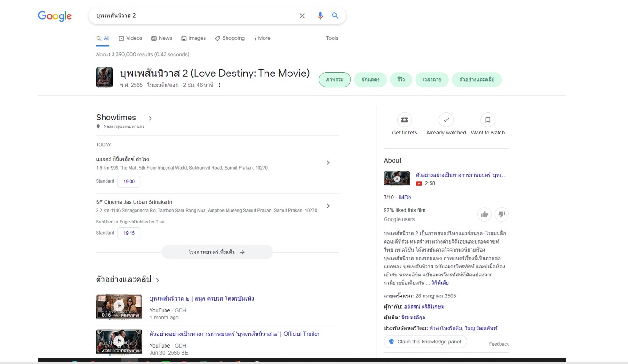The image size is (628, 364).
Task: Click the โรงภาพยนตร์เพิ่มเติม more theaters button
Action: tap(217, 252)
